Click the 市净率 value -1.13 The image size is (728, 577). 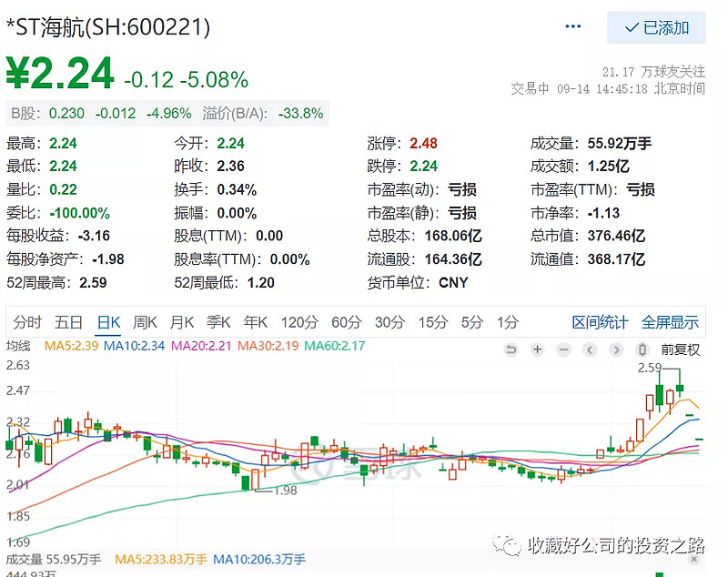[x=603, y=213]
